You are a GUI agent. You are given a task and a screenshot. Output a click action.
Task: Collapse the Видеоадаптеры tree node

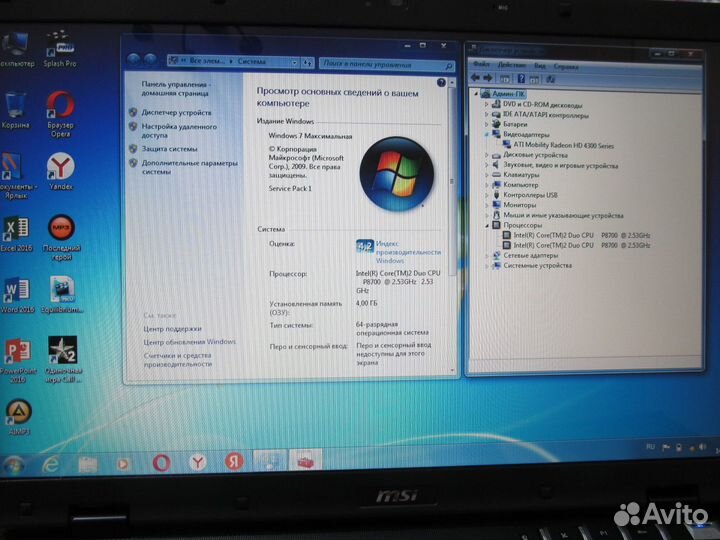click(486, 135)
